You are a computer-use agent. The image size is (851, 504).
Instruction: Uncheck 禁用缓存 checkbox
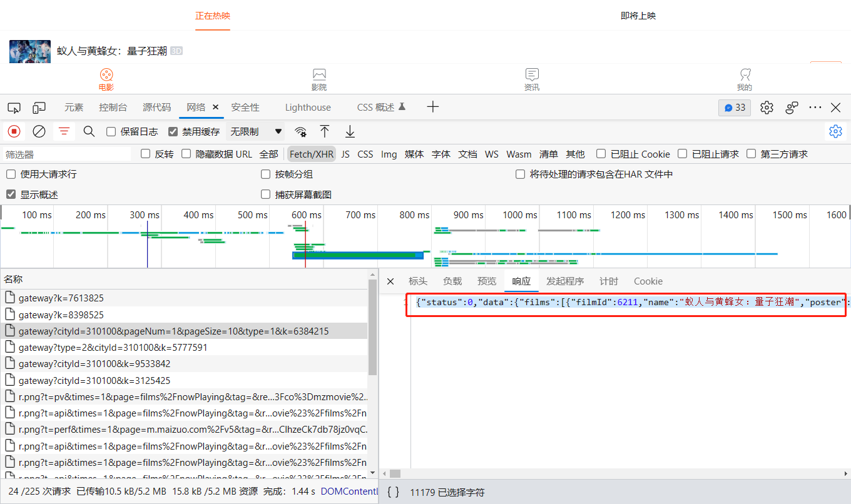coord(173,131)
